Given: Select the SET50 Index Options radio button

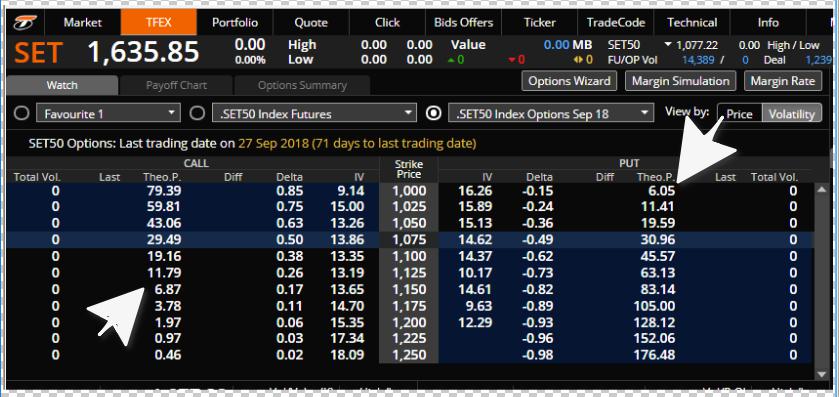Looking at the screenshot, I should pos(433,113).
